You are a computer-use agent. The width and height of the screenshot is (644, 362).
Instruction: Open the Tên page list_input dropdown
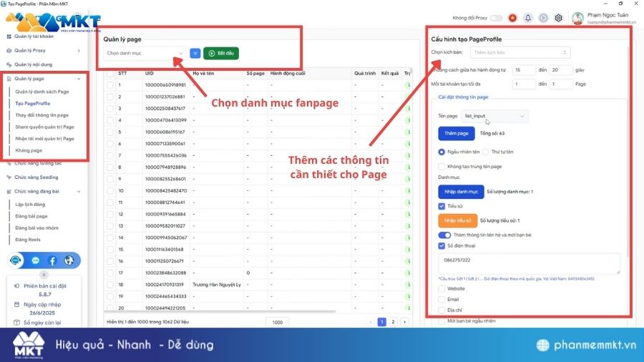pyautogui.click(x=494, y=116)
